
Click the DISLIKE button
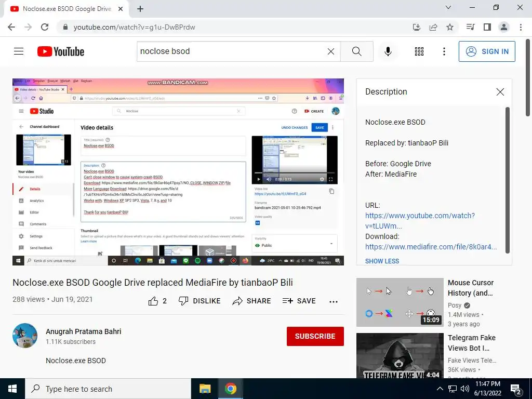199,301
